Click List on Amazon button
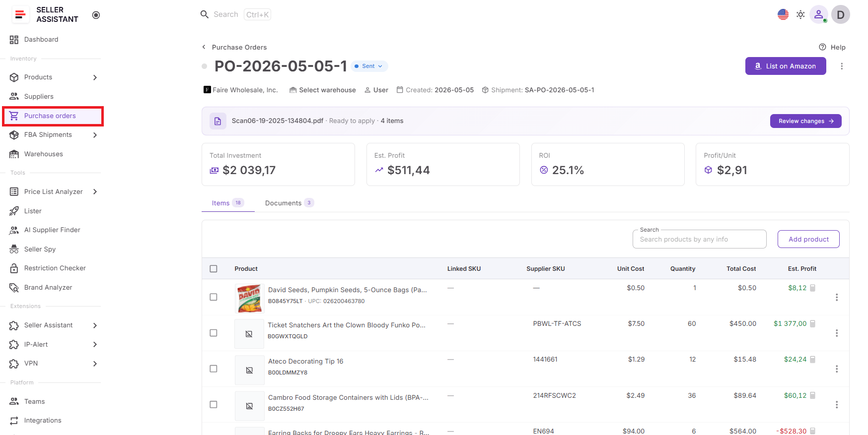 [x=786, y=66]
